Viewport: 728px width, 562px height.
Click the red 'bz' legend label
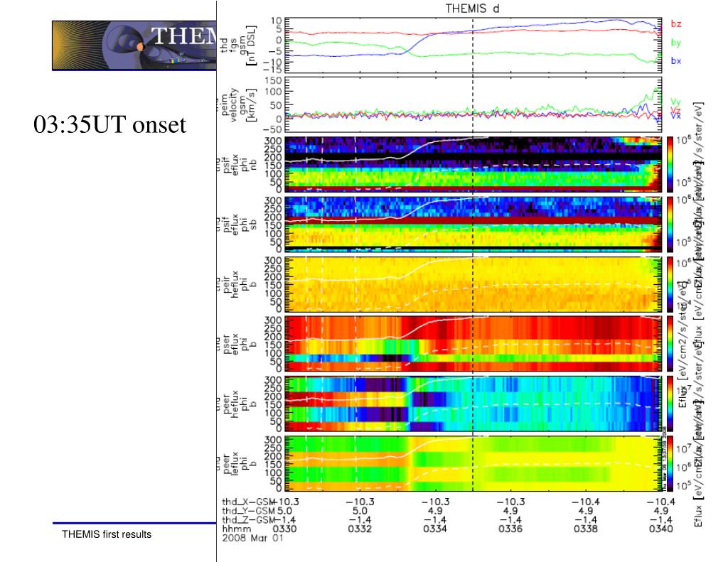(676, 23)
